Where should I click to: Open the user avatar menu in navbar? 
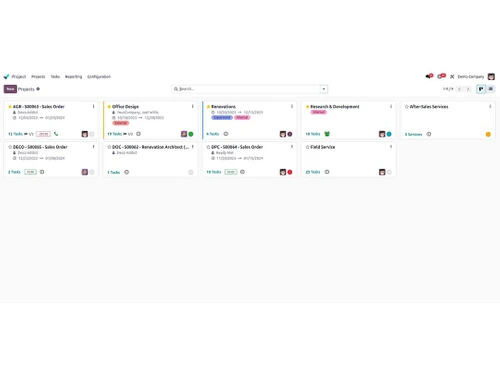(x=491, y=77)
